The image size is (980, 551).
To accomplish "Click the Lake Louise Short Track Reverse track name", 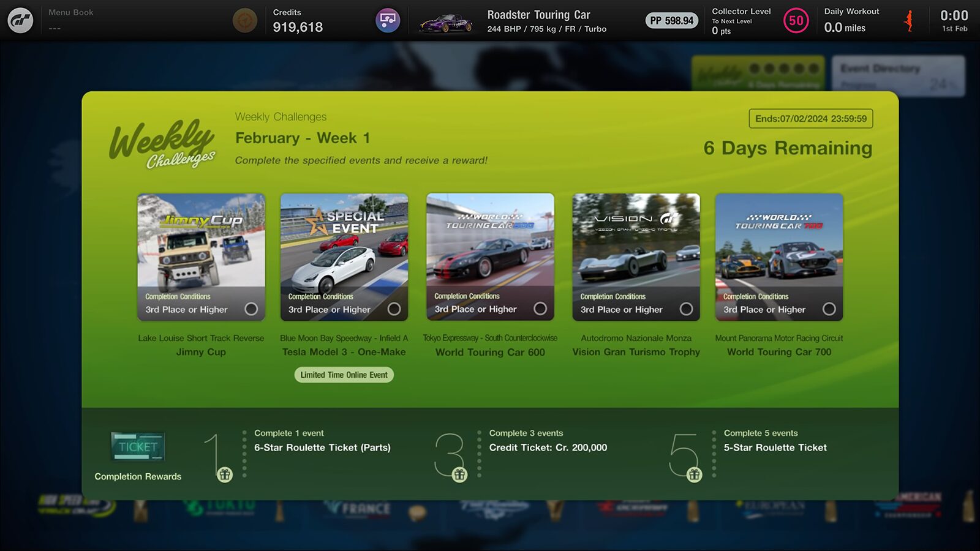I will click(201, 338).
